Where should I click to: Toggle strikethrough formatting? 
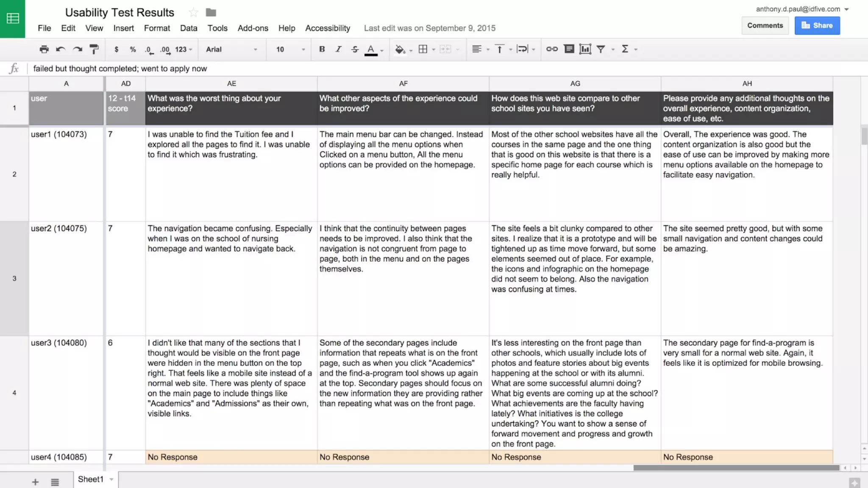point(355,49)
